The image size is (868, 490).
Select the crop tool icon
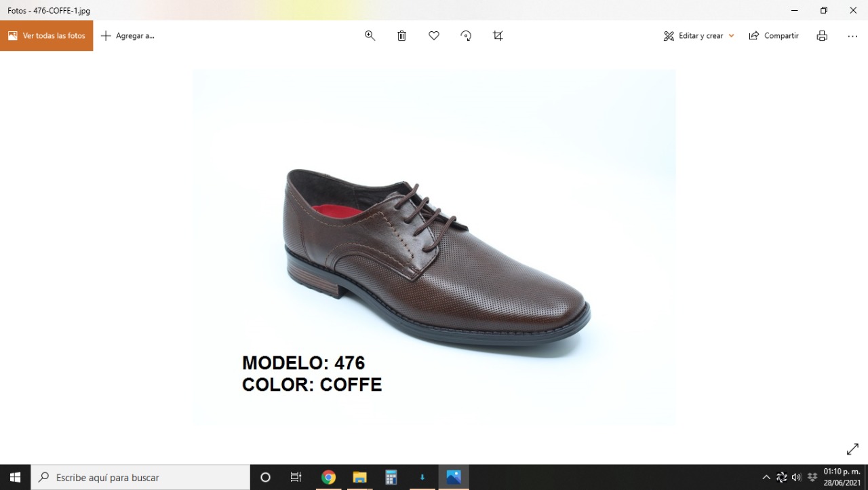pos(498,36)
